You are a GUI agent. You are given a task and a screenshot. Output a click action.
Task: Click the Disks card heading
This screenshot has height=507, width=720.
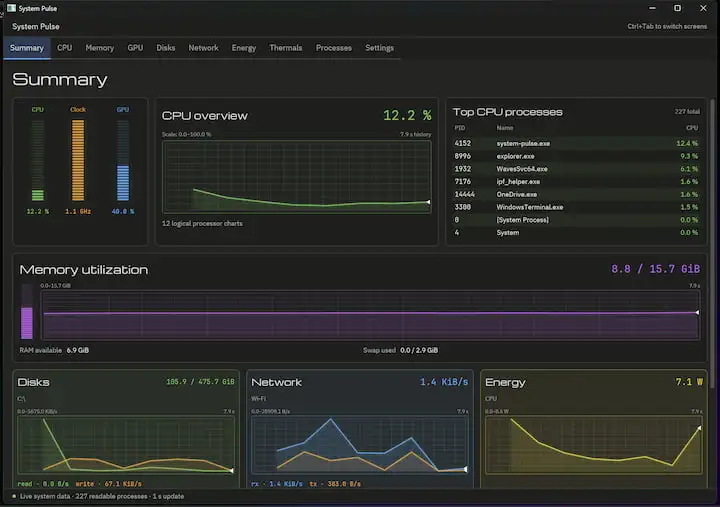click(x=33, y=382)
